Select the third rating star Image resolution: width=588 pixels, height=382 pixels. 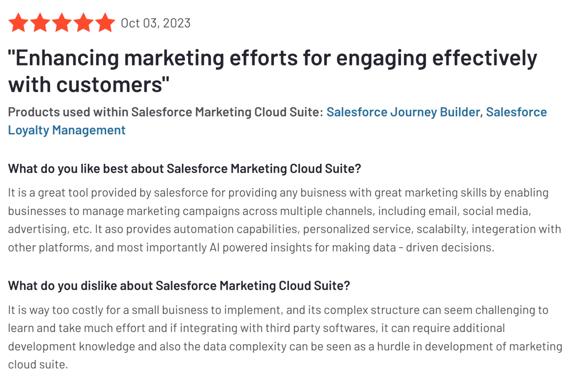click(x=62, y=23)
